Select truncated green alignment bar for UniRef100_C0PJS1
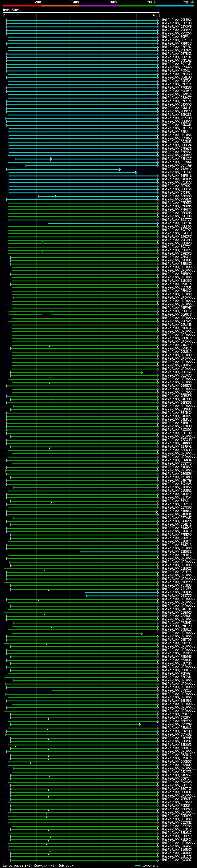Image resolution: width=197 pixels, height=868 pixels. coord(76,372)
